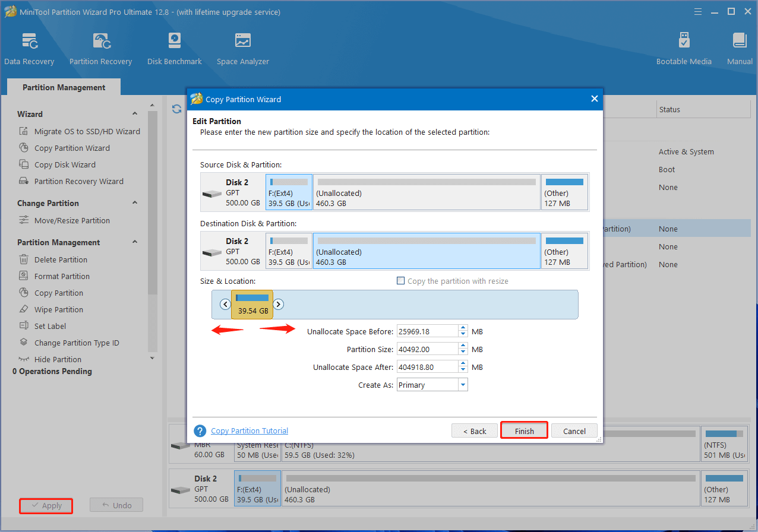Click the Unallocate Space After field
The height and width of the screenshot is (532, 758).
tap(428, 367)
